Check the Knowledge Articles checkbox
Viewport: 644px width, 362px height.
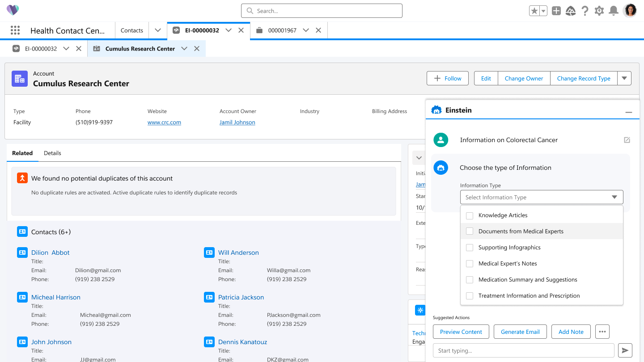point(470,215)
